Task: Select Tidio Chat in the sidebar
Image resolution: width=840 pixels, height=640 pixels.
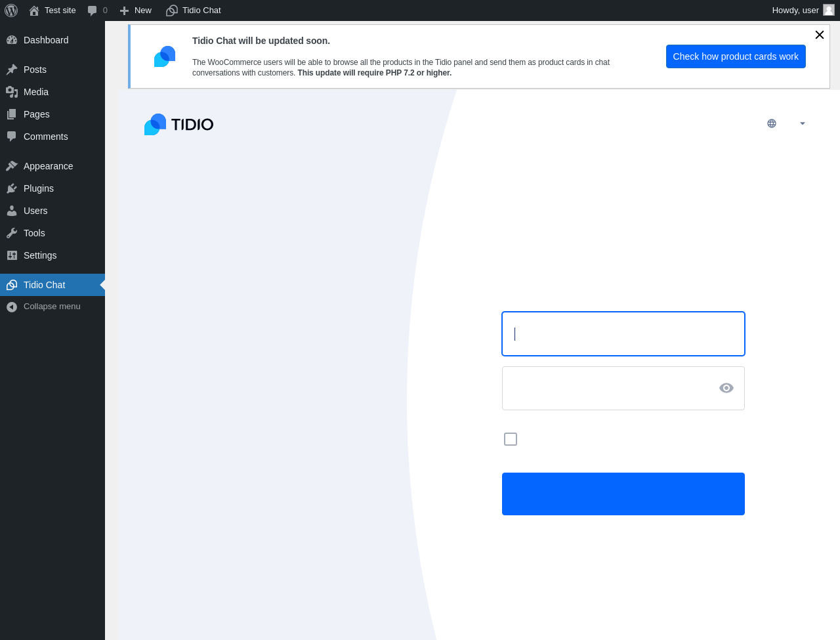Action: (x=52, y=285)
